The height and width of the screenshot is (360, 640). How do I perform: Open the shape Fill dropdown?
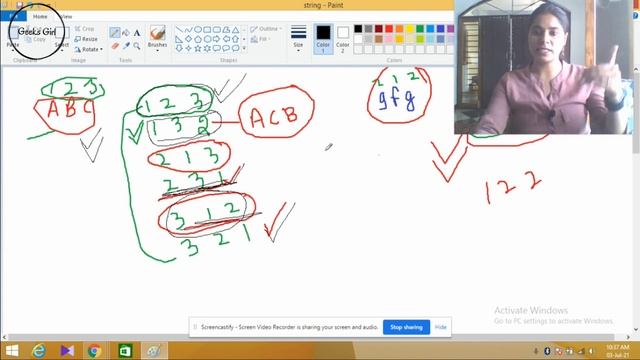point(260,39)
